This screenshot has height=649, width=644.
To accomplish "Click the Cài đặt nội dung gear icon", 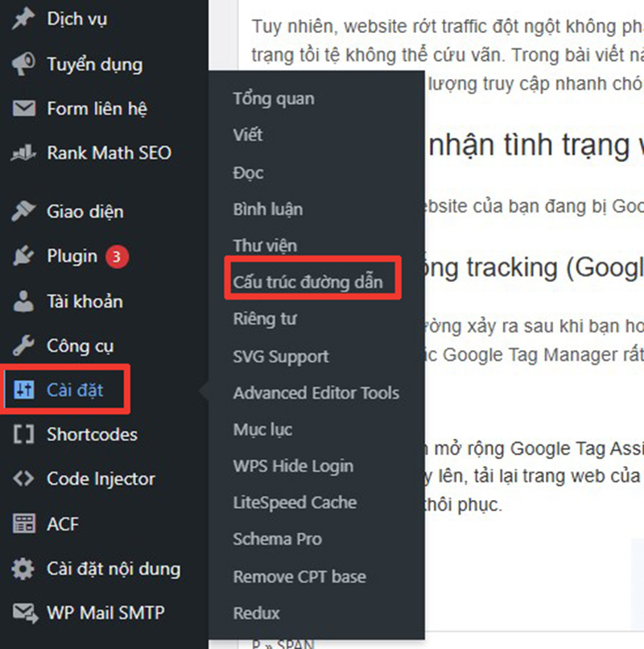I will click(23, 568).
